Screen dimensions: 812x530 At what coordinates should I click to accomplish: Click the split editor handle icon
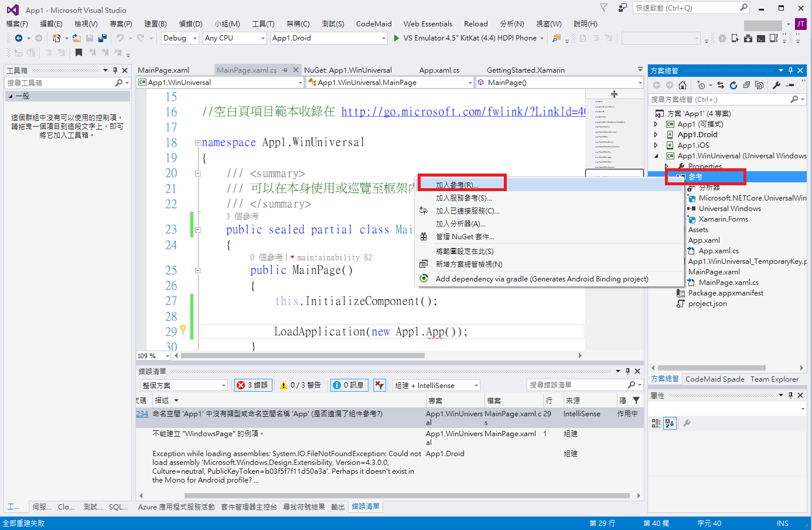click(614, 94)
